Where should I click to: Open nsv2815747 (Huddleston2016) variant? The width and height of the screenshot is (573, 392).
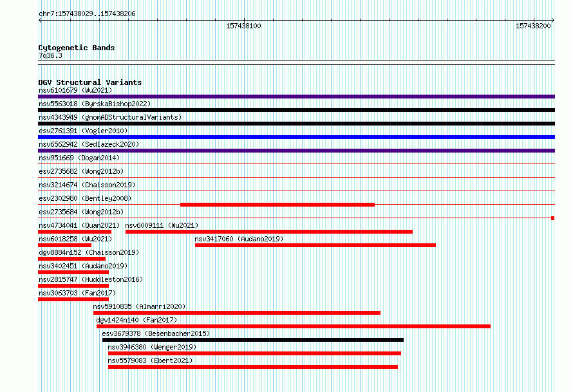point(91,279)
